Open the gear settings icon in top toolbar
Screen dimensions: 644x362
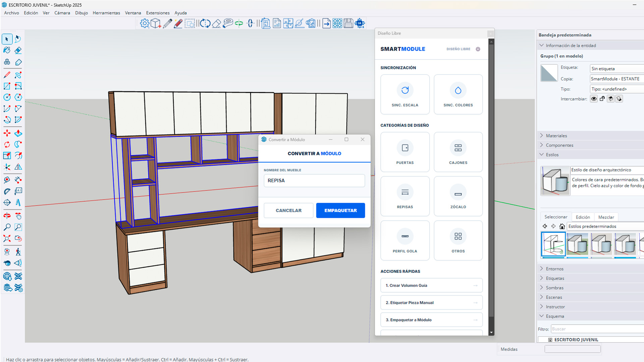coord(145,23)
